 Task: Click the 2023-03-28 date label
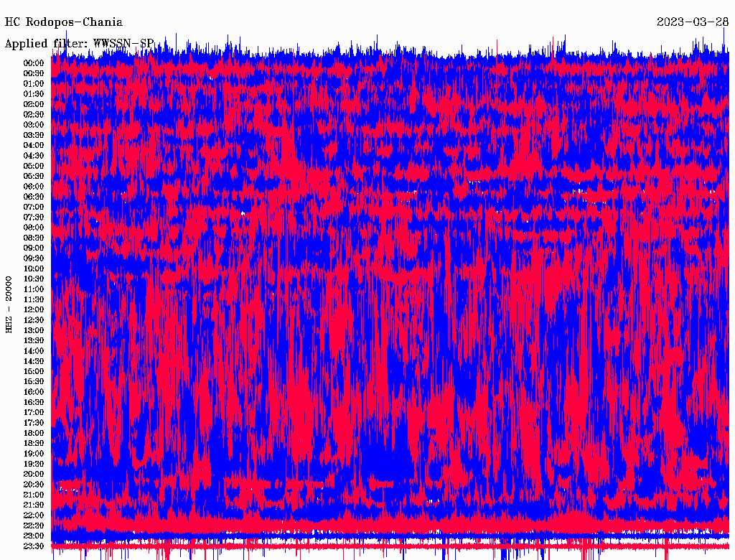click(x=692, y=22)
